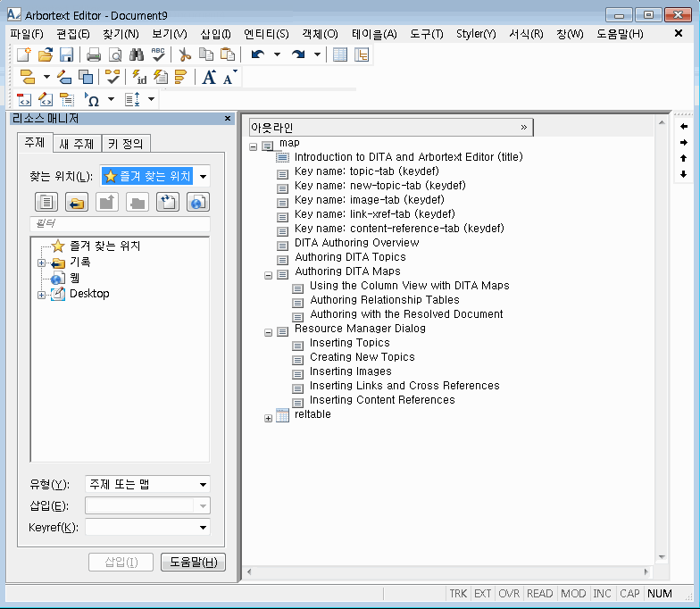Select Authoring Relationship Tables outline item

pyautogui.click(x=384, y=300)
